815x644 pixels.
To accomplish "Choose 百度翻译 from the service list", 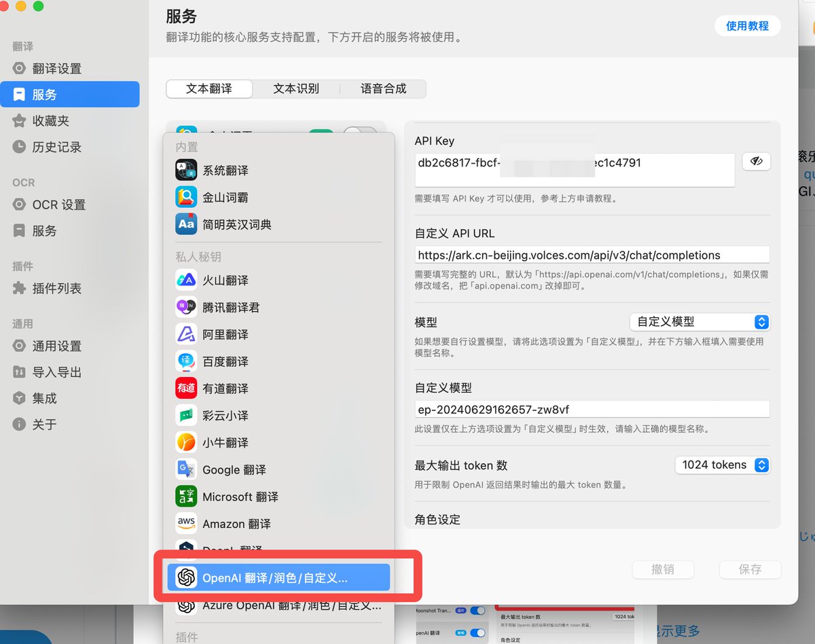I will [278, 361].
